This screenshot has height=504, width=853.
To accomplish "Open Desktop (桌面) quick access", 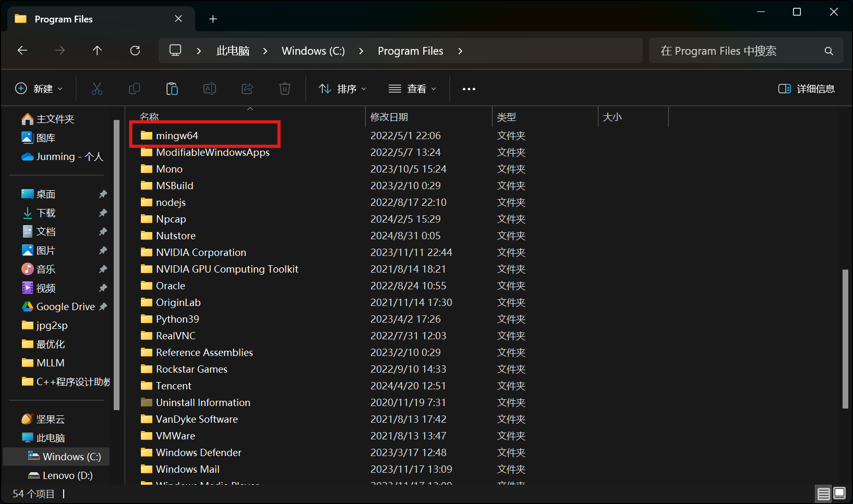I will pyautogui.click(x=39, y=194).
